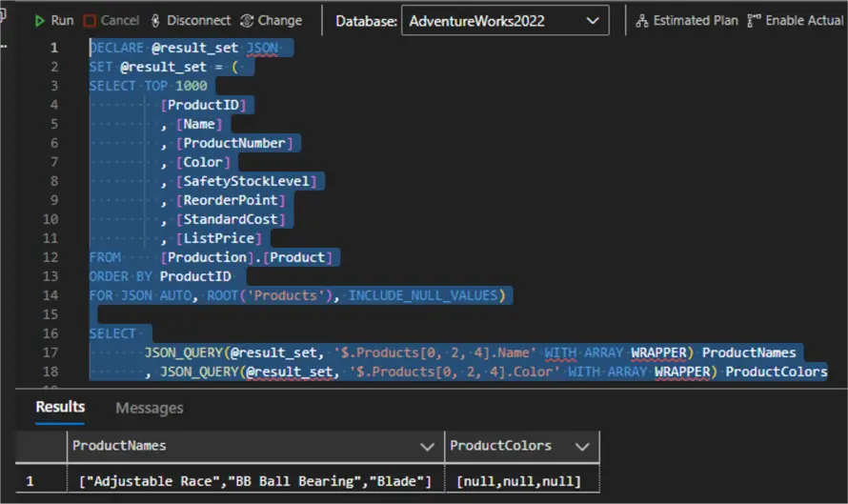Viewport: 848px width, 504px height.
Task: Click the Change connection icon
Action: pyautogui.click(x=247, y=21)
